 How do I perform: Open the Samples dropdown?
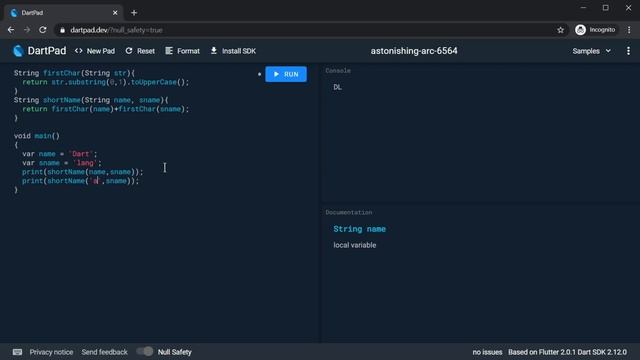click(x=591, y=51)
